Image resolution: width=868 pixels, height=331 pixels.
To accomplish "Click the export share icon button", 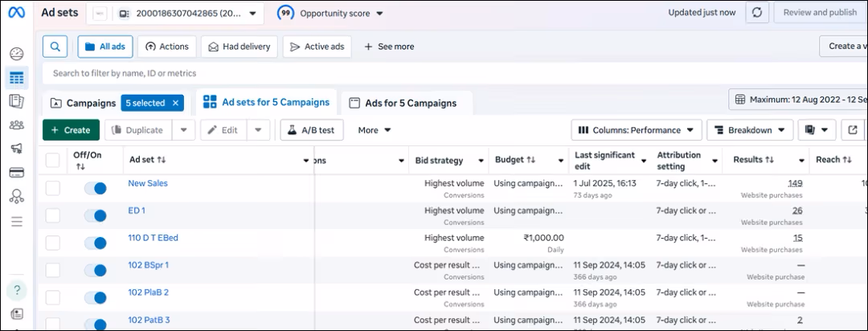I will [x=853, y=130].
